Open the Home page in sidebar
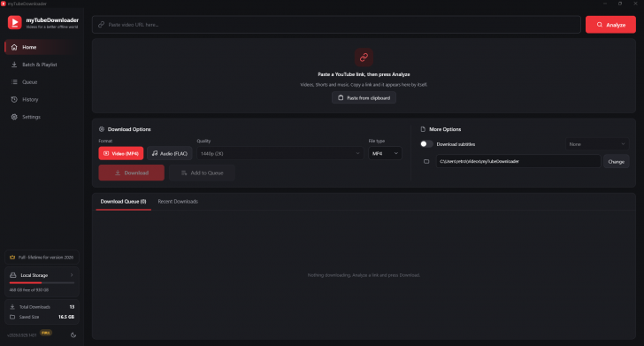The image size is (644, 346). 42,47
